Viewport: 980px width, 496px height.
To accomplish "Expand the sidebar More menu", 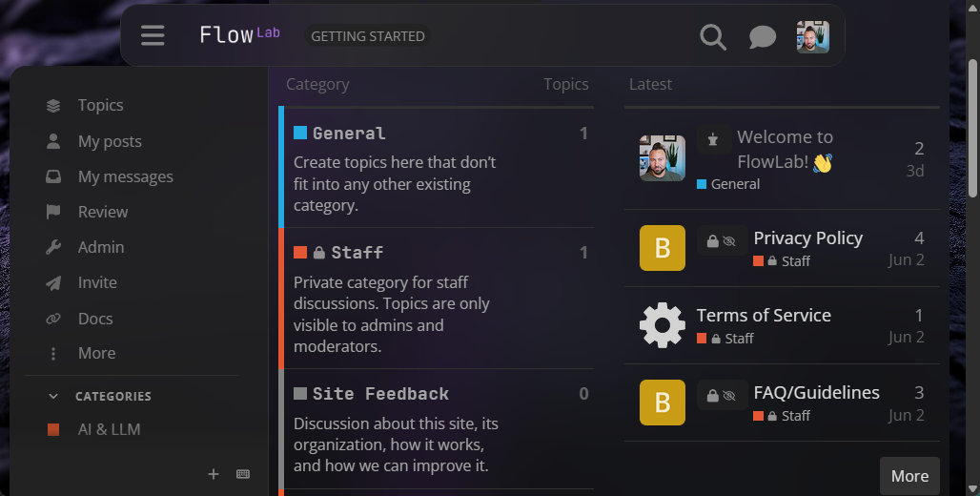I will tap(96, 353).
